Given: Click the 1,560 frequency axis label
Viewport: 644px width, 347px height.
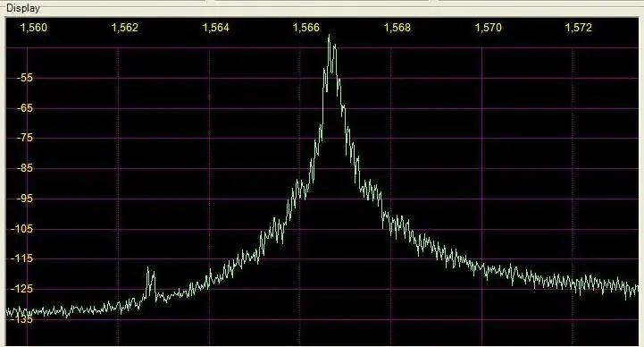Looking at the screenshot, I should tap(34, 28).
